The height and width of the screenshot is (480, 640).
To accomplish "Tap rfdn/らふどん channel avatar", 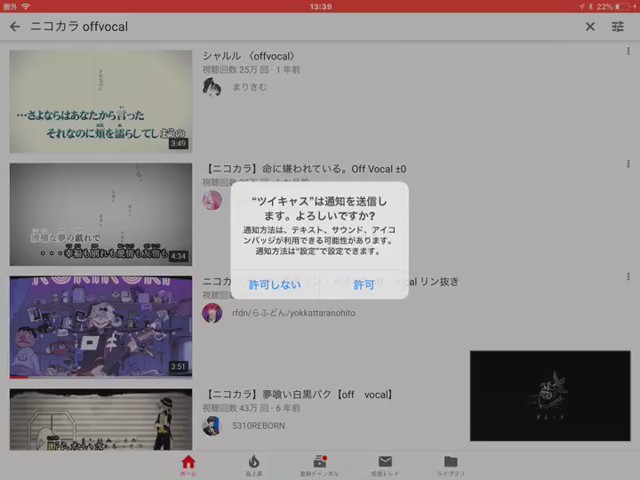I will coord(212,313).
